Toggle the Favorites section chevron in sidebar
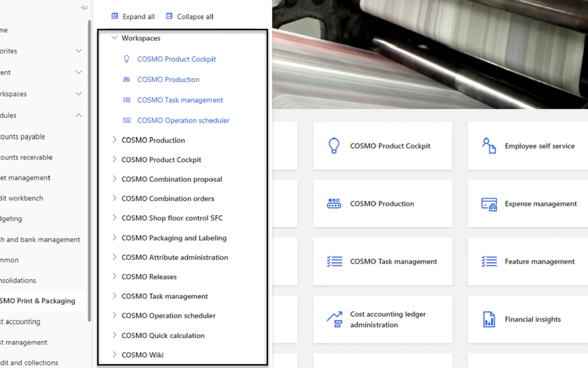The height and width of the screenshot is (368, 588). coord(79,51)
